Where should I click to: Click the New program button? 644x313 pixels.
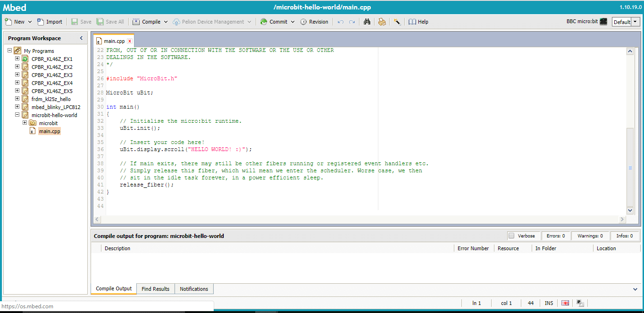(x=15, y=22)
